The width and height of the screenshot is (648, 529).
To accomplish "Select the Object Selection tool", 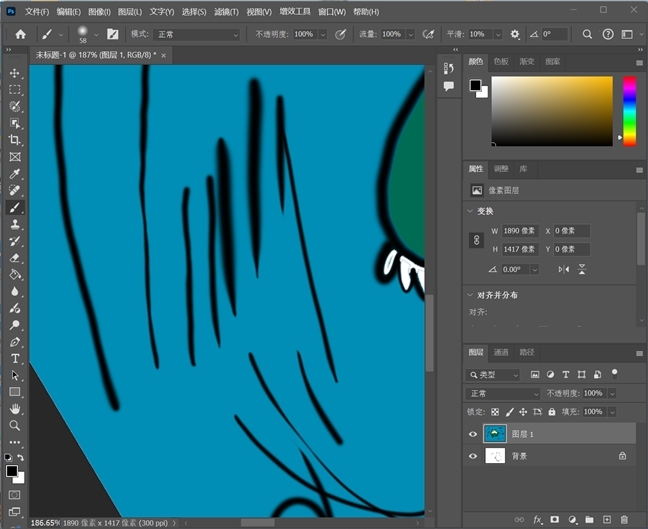I will (15, 123).
